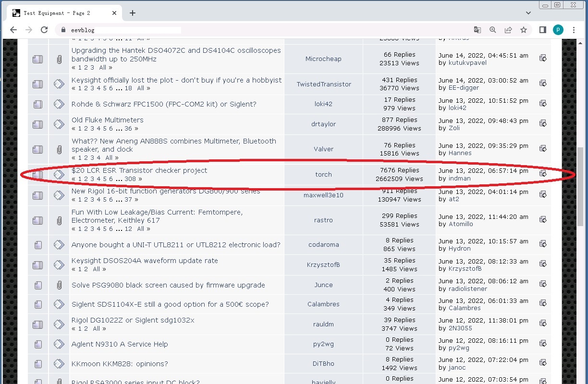Open the zoom magnifier in the address bar
Screen dimensions: 588x384
pyautogui.click(x=492, y=30)
